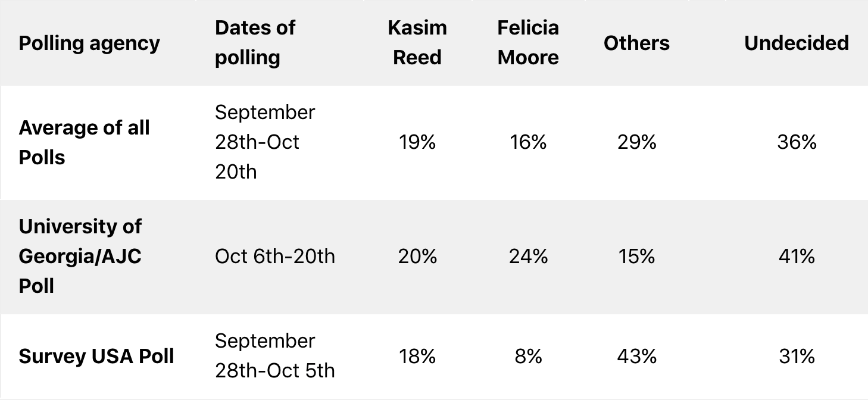Image resolution: width=868 pixels, height=400 pixels.
Task: Select the 43% Others cell
Action: [x=636, y=357]
